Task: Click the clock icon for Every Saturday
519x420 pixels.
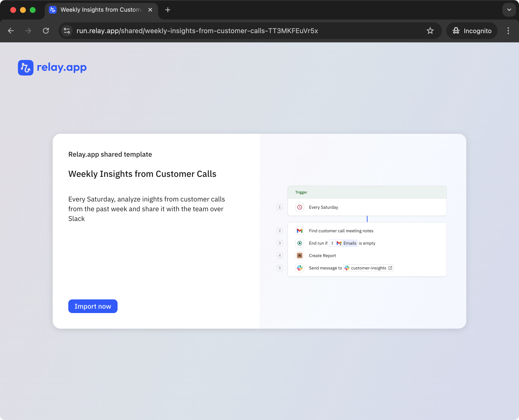Action: [x=299, y=207]
